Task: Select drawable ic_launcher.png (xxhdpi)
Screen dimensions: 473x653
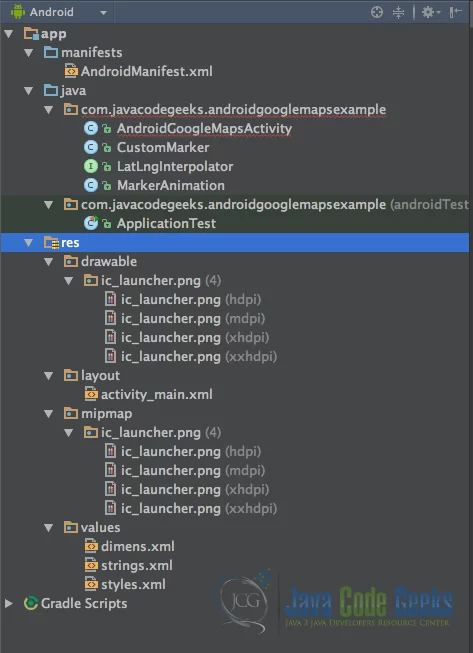Action: click(x=199, y=356)
